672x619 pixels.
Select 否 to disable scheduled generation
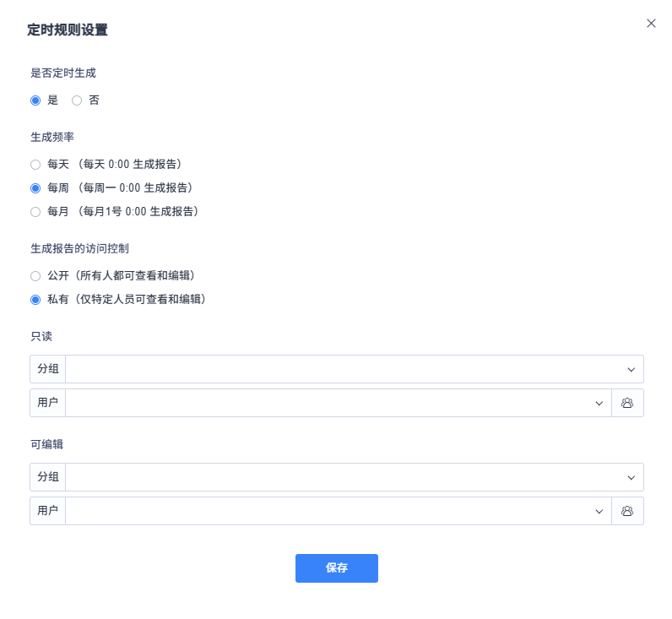[77, 100]
